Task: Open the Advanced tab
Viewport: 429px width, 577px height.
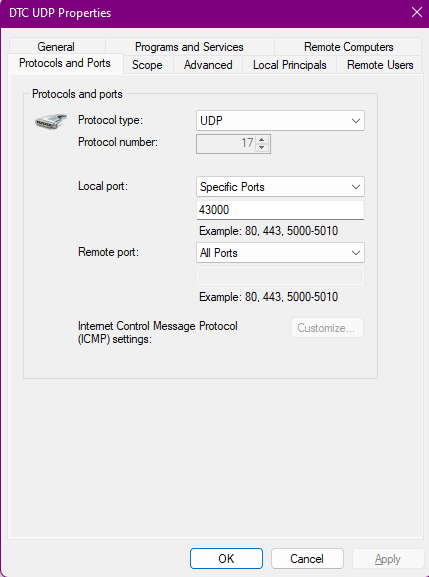Action: 208,65
